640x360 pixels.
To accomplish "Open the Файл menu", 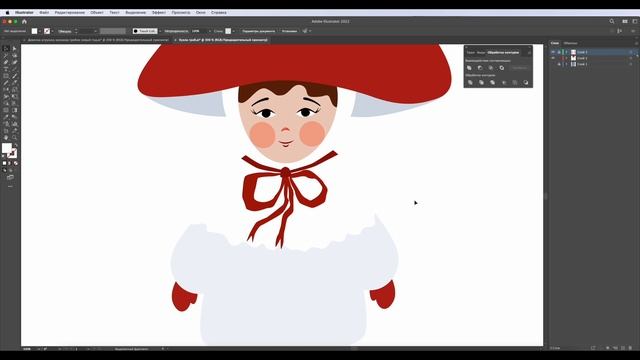I will click(x=44, y=13).
